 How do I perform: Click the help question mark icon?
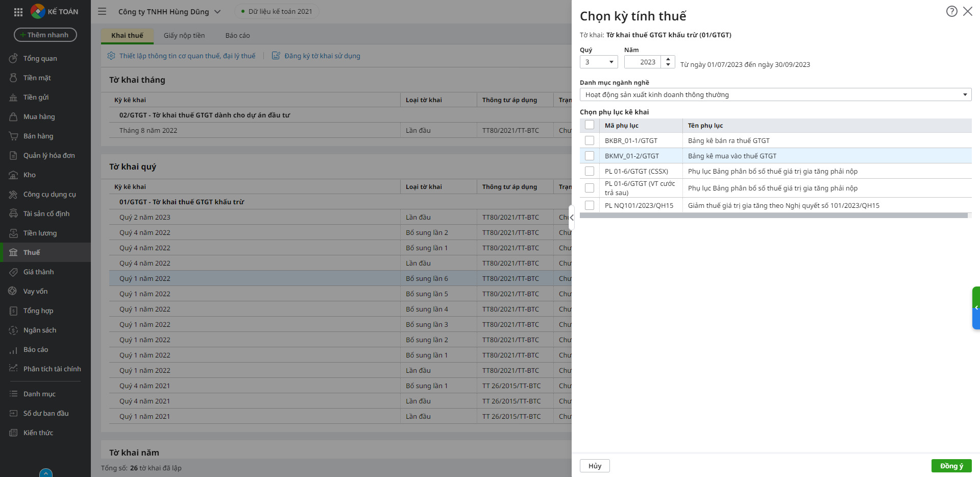click(951, 11)
